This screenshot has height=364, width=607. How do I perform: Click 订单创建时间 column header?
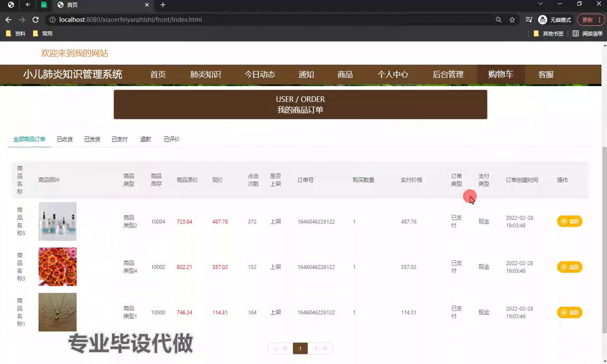pyautogui.click(x=522, y=180)
